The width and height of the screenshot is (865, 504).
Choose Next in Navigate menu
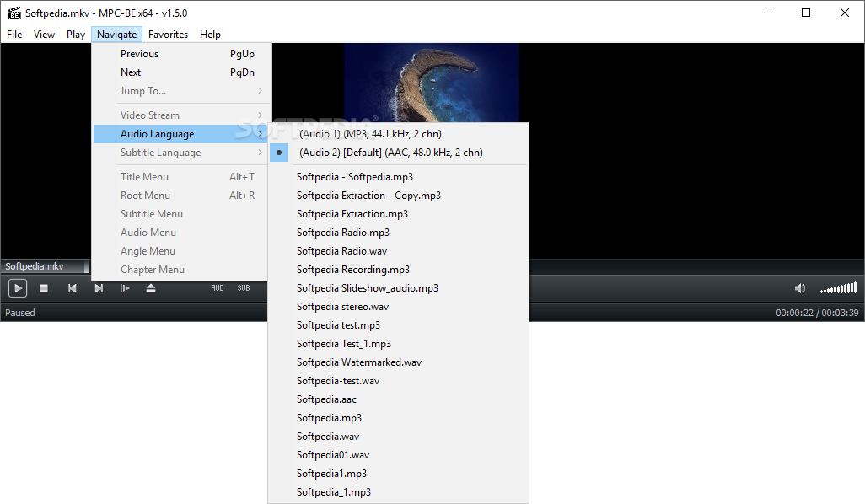pos(182,72)
